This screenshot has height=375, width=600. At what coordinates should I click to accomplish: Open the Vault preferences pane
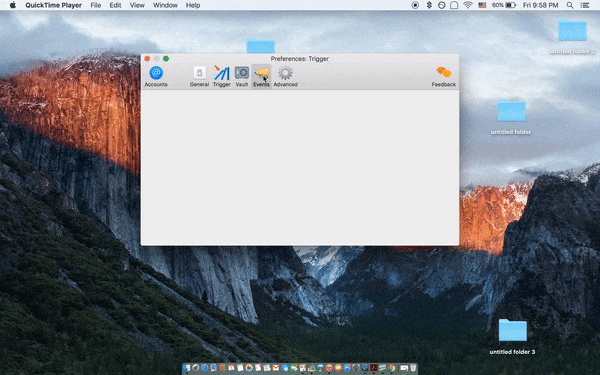[242, 77]
